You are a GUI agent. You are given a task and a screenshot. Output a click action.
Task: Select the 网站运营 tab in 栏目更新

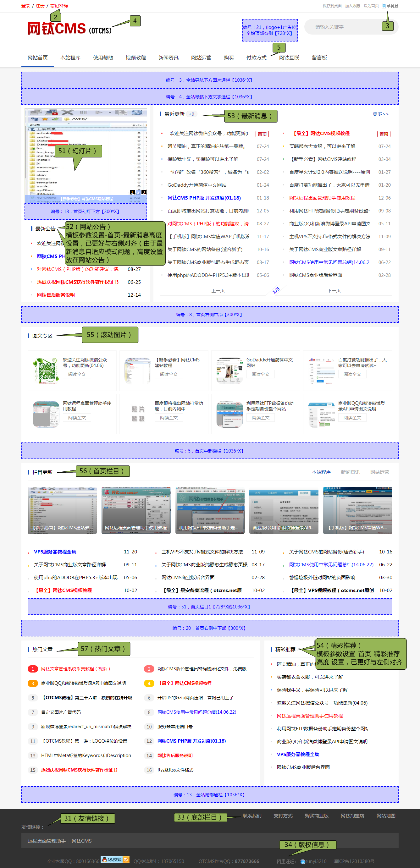pyautogui.click(x=379, y=472)
